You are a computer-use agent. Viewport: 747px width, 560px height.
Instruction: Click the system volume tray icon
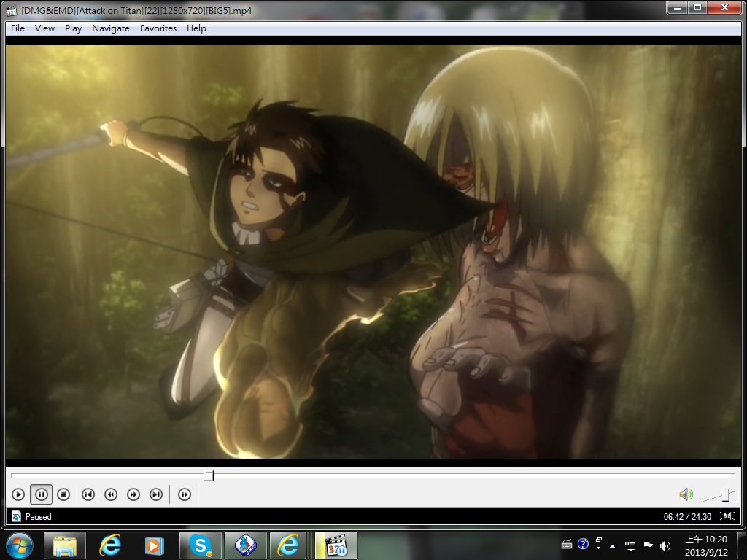click(665, 546)
